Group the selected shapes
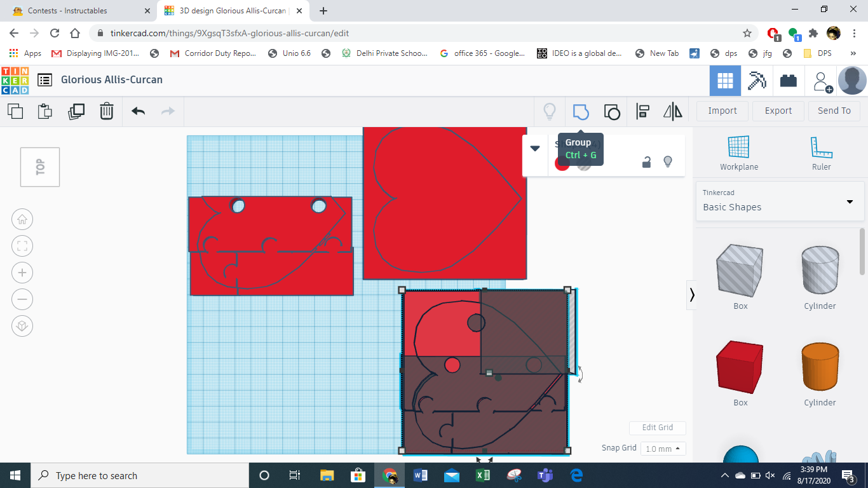Viewport: 868px width, 488px height. click(x=581, y=112)
